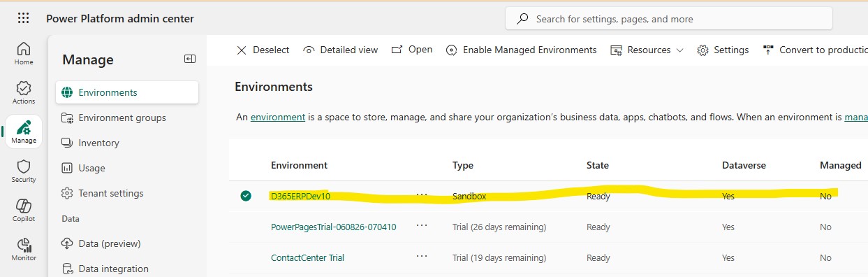Follow the 'environment' hyperlink in description
The height and width of the screenshot is (277, 868).
pos(278,118)
